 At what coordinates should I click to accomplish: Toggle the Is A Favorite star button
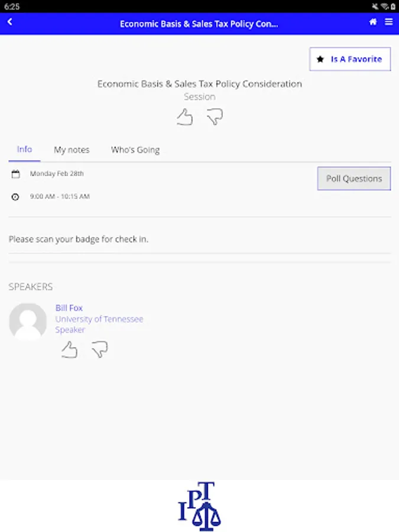tap(350, 59)
